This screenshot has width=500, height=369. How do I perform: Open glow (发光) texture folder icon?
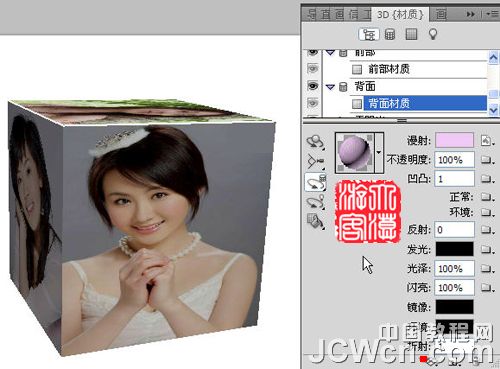pyautogui.click(x=487, y=249)
